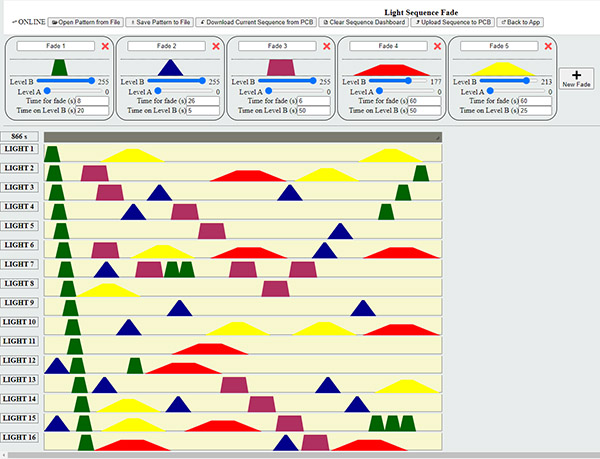Open Pattern from File
Image resolution: width=600 pixels, height=459 pixels.
point(85,21)
